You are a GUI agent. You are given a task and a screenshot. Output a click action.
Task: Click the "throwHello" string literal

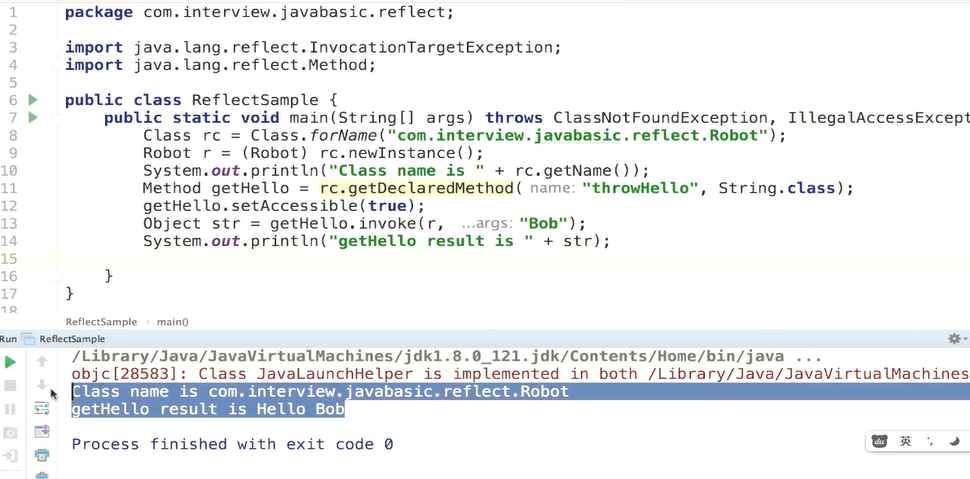[642, 188]
